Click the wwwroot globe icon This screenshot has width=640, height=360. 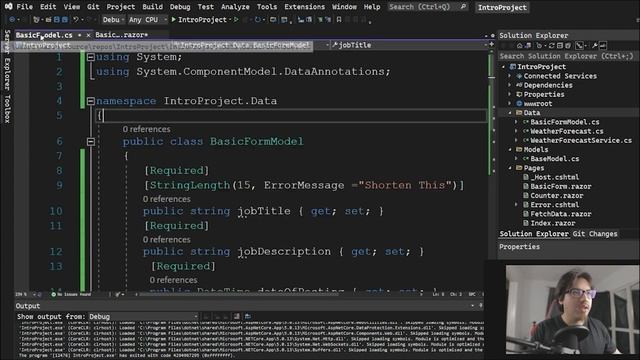(519, 104)
